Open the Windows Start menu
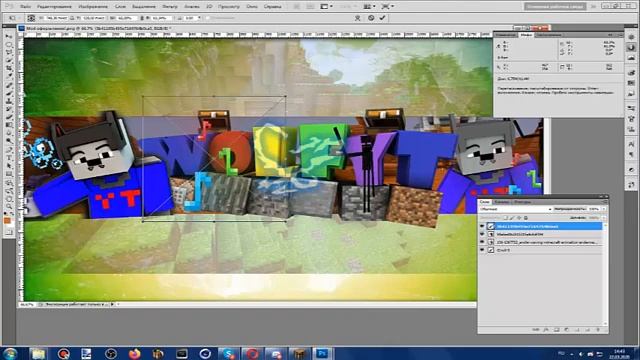640x360 pixels. pyautogui.click(x=10, y=353)
